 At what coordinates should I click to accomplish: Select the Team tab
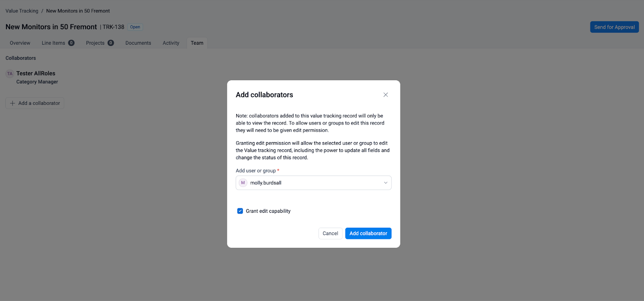tap(197, 43)
